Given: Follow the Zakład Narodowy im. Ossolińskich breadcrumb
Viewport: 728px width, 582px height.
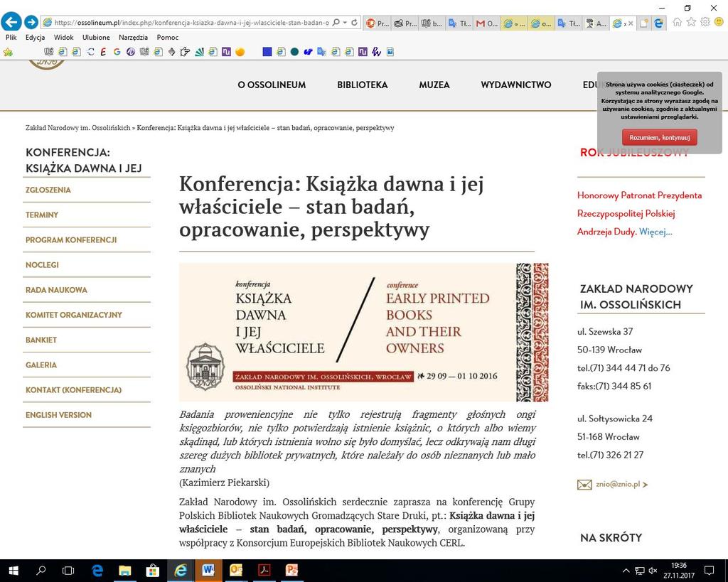Looking at the screenshot, I should (78, 128).
